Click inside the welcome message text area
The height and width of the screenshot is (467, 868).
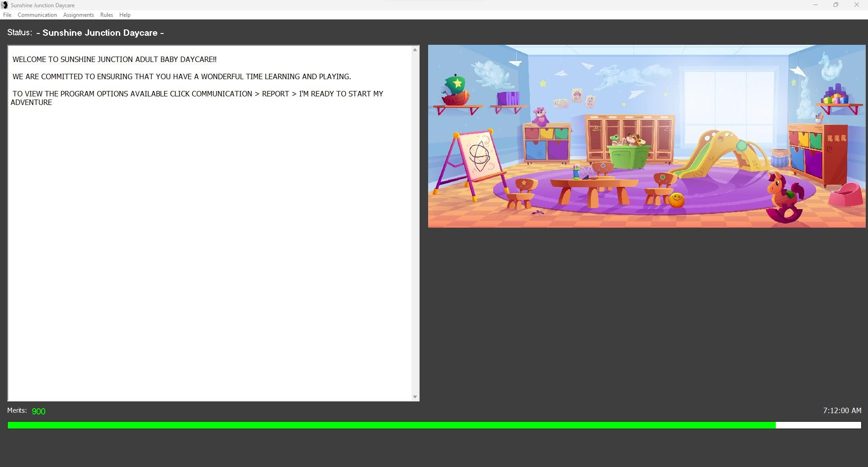[x=208, y=226]
